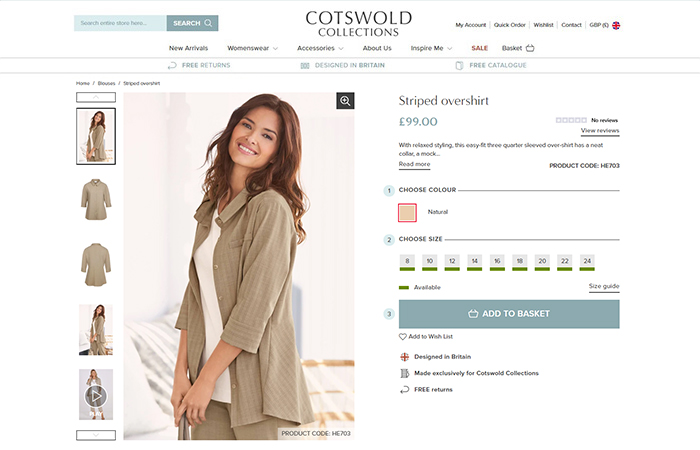This screenshot has width=700, height=450.
Task: Click the Free Catalogue icon in banner
Action: click(459, 66)
